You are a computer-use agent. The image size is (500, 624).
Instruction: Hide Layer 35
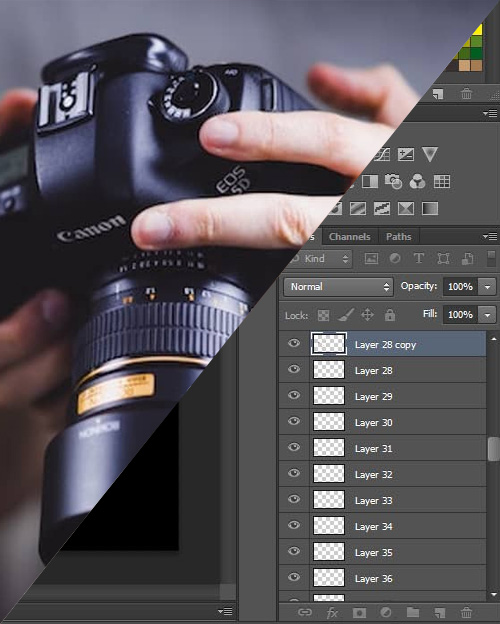pyautogui.click(x=294, y=551)
